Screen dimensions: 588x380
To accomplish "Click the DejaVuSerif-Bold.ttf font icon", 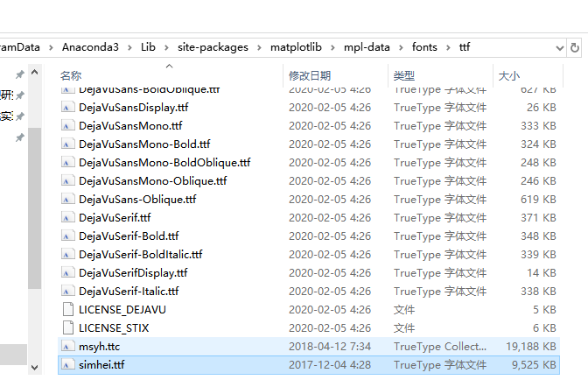I will click(x=67, y=236).
